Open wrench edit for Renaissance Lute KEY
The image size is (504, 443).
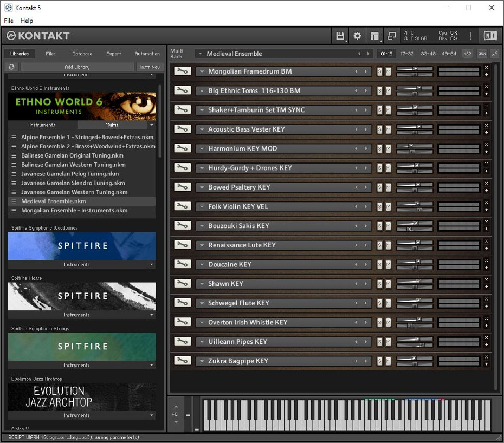point(182,244)
